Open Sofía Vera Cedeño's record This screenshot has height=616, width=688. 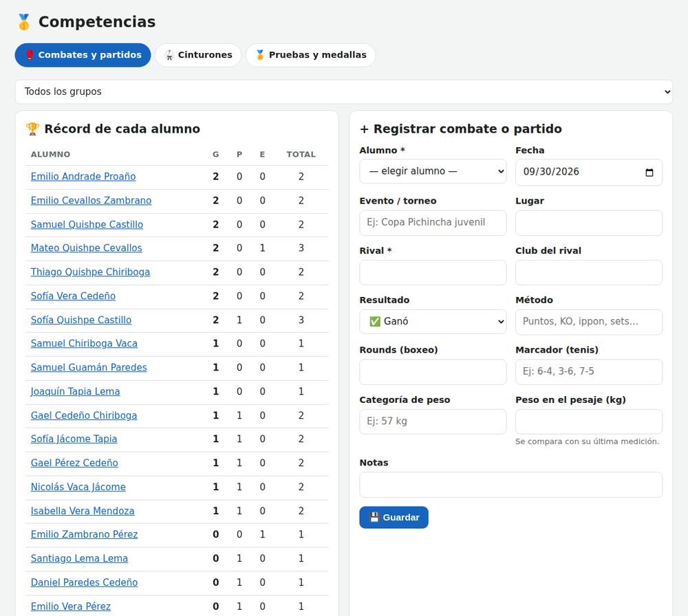coord(74,296)
